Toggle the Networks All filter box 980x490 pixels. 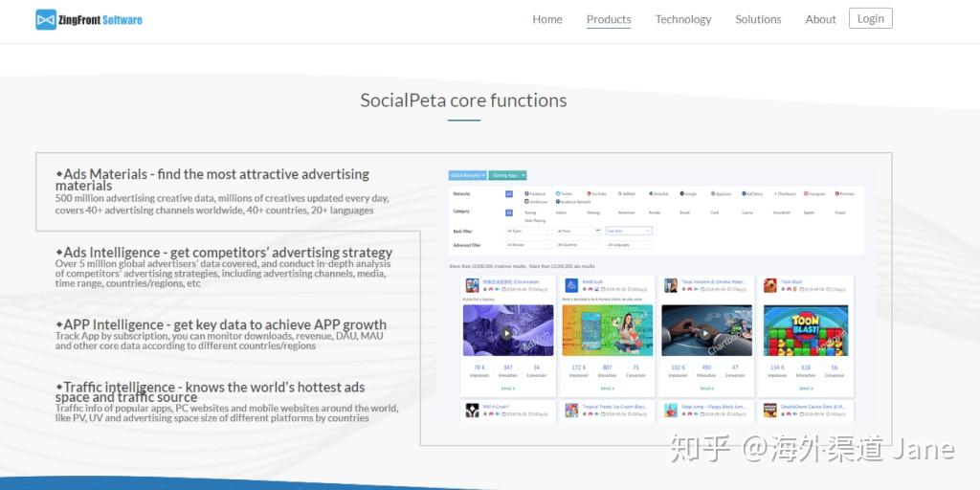[x=509, y=194]
